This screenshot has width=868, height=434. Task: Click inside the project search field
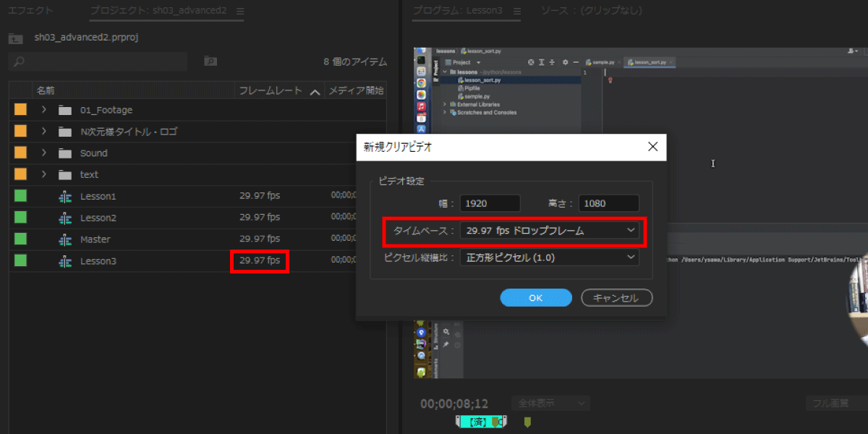coord(98,62)
